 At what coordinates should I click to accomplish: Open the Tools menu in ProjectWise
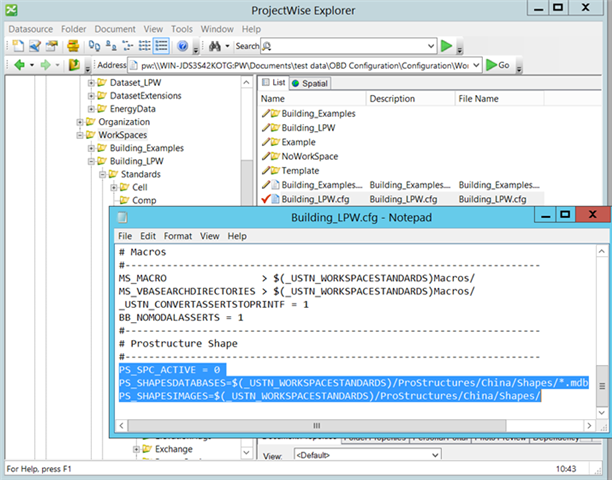181,29
